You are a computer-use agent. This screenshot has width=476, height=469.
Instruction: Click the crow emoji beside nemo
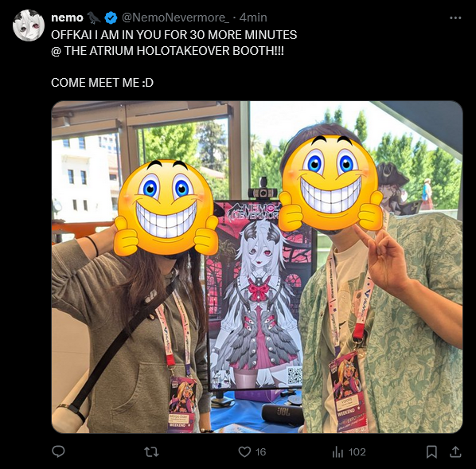pos(94,18)
